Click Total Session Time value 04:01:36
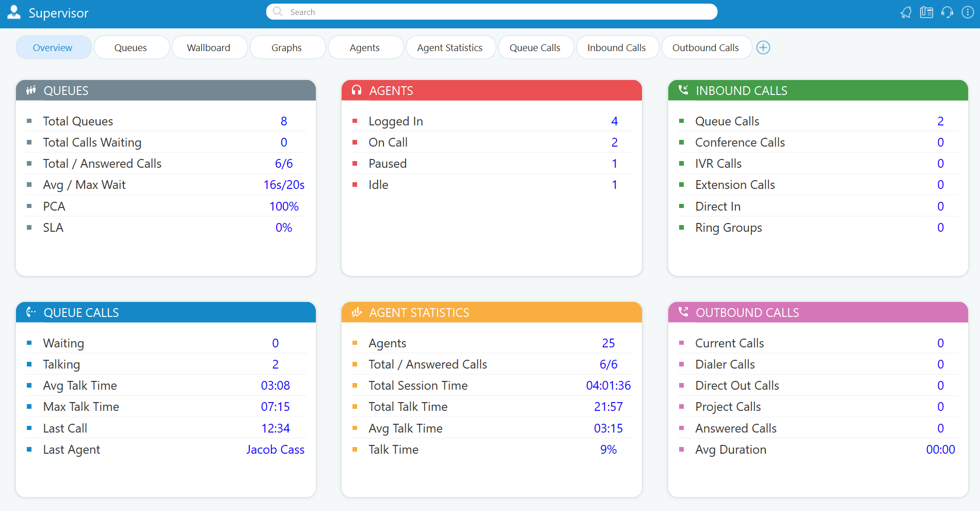This screenshot has height=511, width=980. tap(608, 386)
